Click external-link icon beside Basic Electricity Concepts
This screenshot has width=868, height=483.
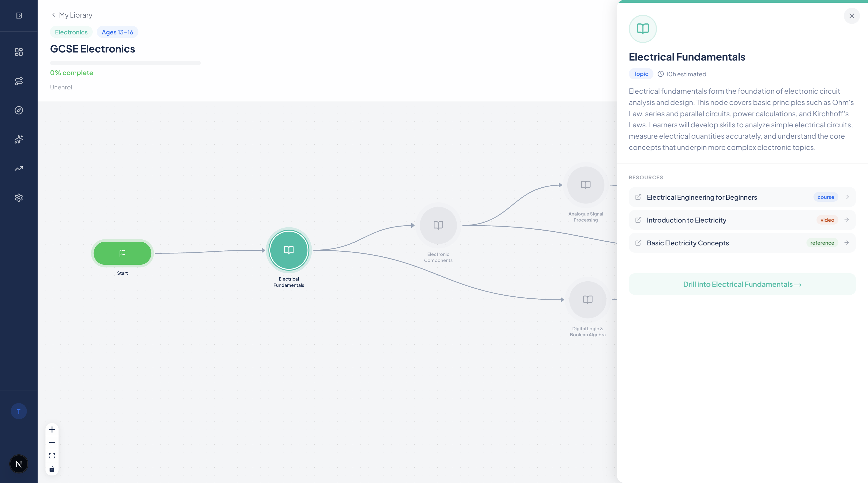coord(638,243)
